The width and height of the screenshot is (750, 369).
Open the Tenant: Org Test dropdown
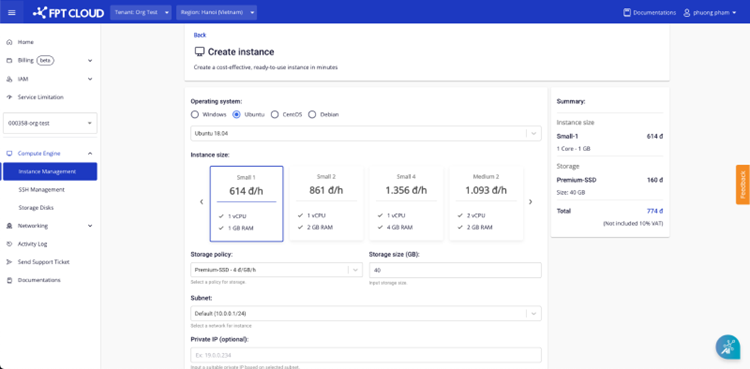141,12
